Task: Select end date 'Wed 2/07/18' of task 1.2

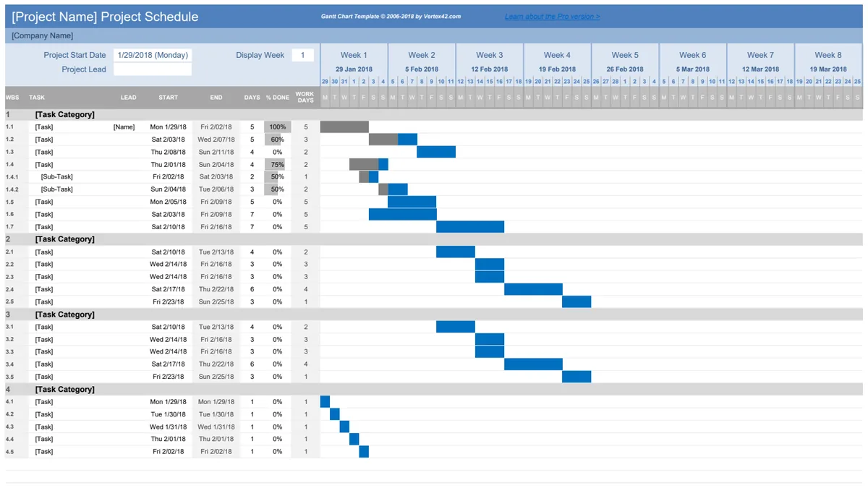Action: (x=216, y=140)
